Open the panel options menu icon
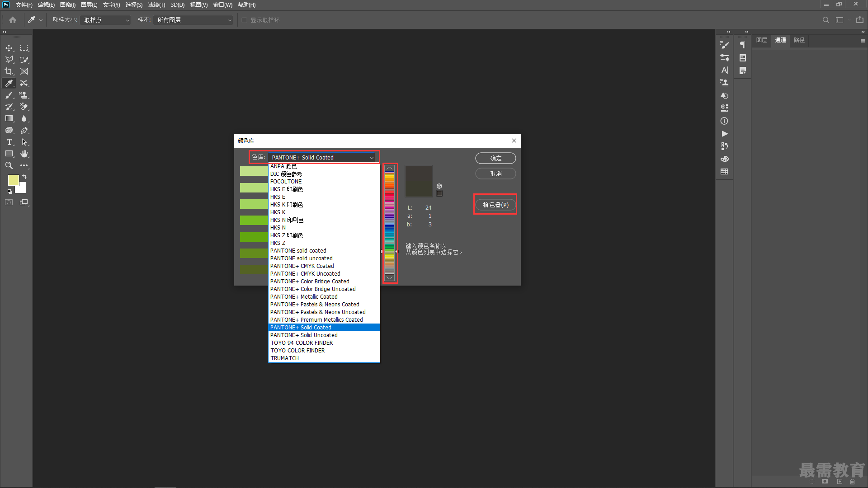The image size is (868, 488). (x=863, y=41)
